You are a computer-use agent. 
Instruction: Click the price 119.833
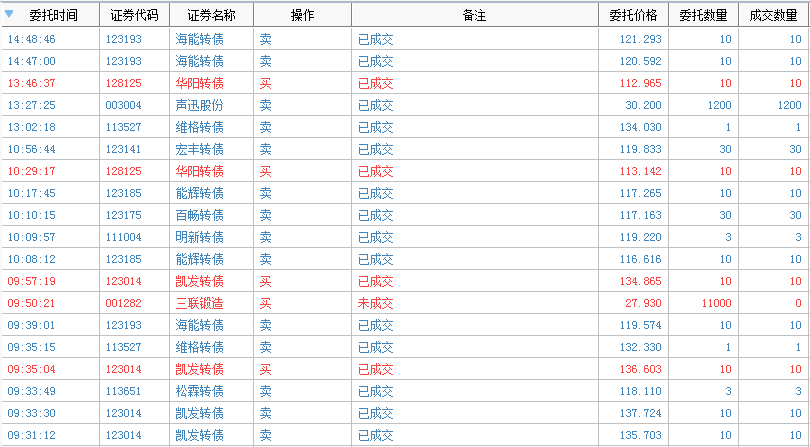[641, 149]
